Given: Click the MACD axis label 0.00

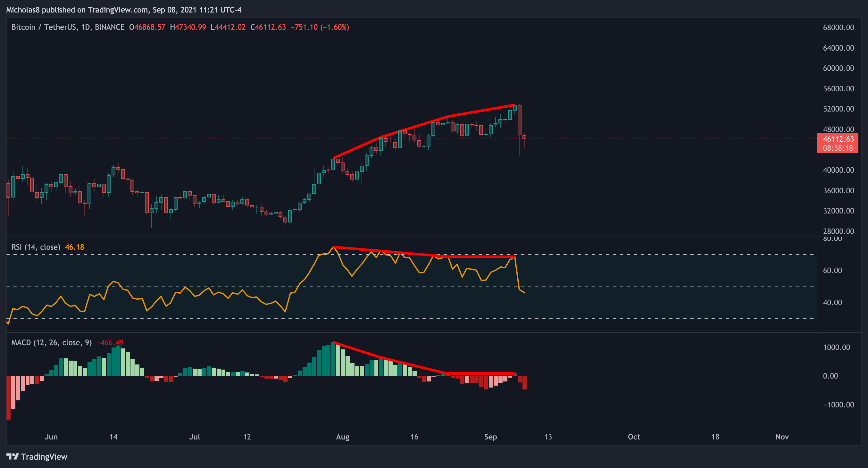Looking at the screenshot, I should tap(830, 376).
